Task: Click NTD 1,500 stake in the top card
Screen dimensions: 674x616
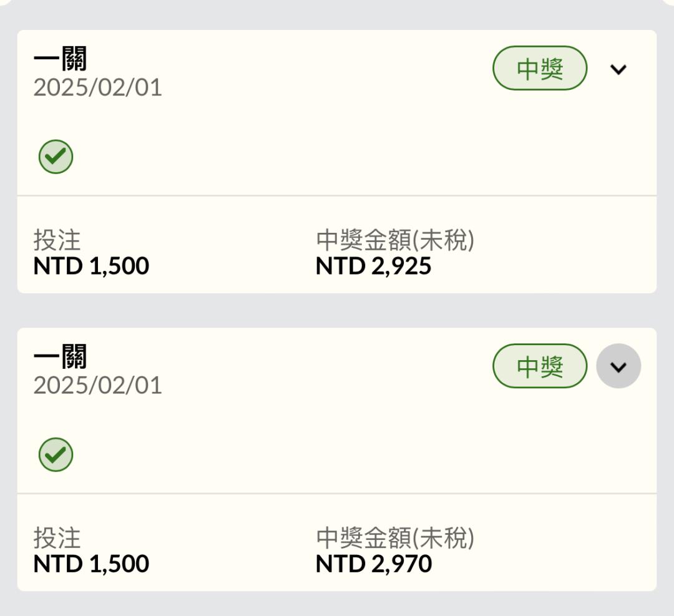Action: 91,266
